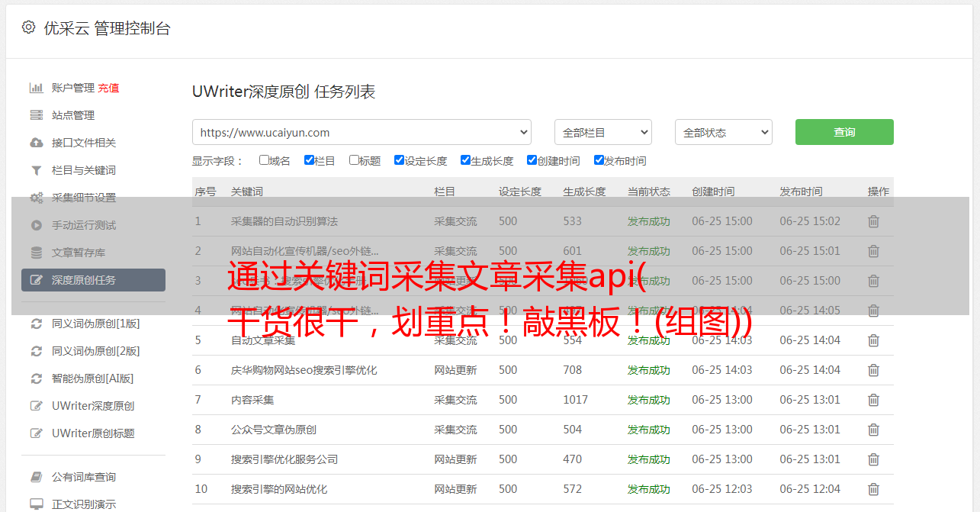Enable the 域名 display field checkbox
Image resolution: width=980 pixels, height=512 pixels.
point(264,160)
